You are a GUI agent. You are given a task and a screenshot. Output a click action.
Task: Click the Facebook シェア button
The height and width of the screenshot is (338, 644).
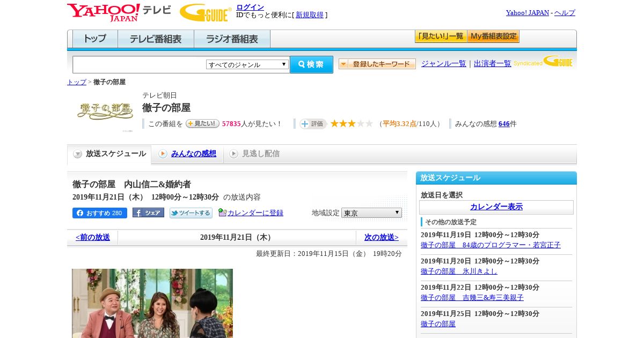click(148, 213)
